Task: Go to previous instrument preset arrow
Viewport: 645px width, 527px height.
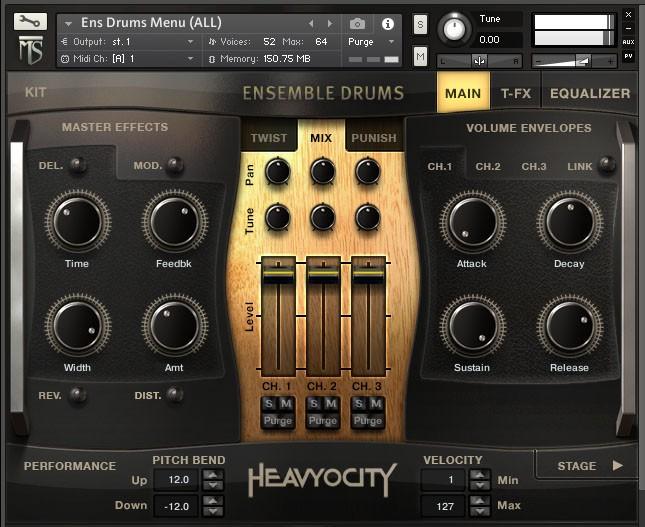Action: tap(311, 23)
